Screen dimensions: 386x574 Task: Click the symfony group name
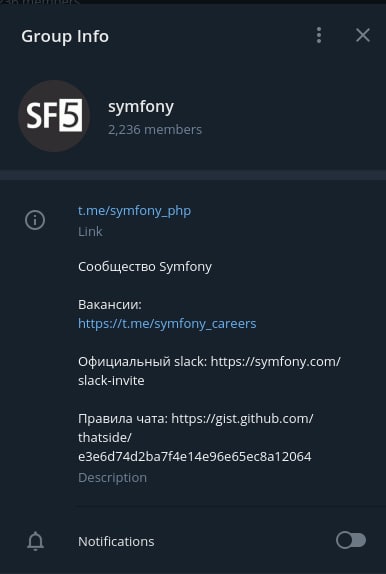(x=141, y=107)
